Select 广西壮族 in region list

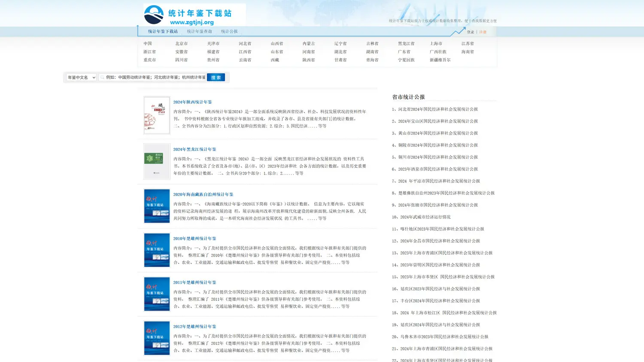438,52
